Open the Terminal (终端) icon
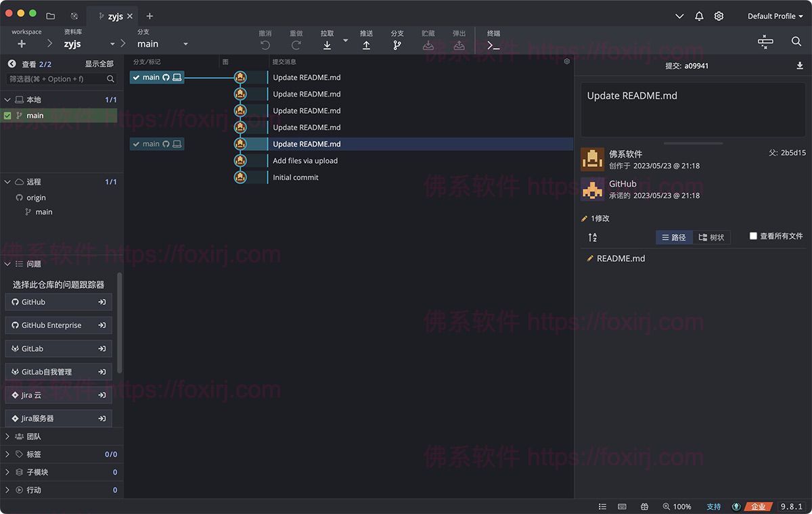 click(493, 45)
